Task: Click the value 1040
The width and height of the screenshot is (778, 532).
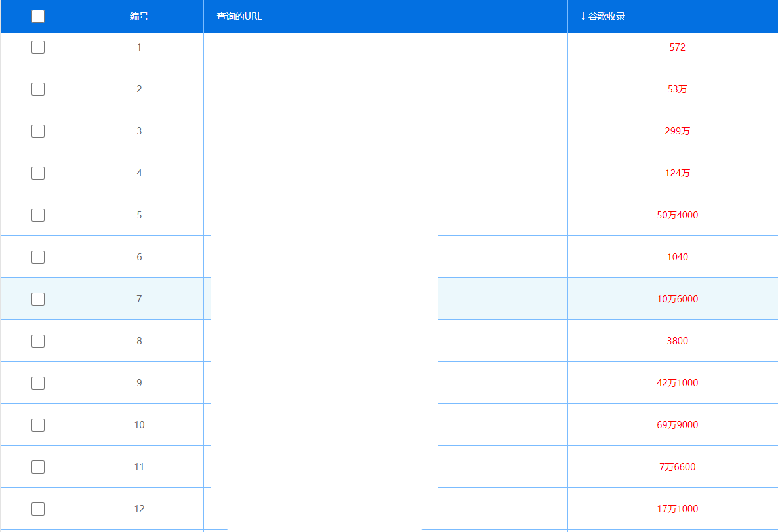Action: click(677, 257)
